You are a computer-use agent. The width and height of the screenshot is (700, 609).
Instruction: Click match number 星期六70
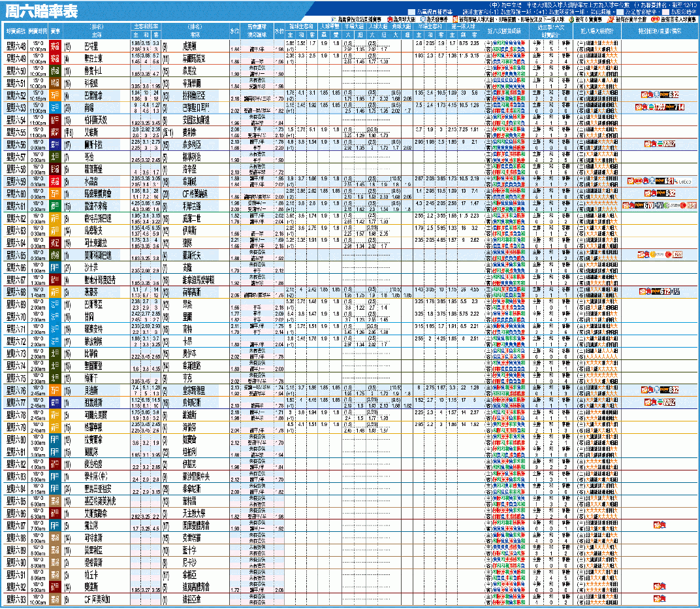pyautogui.click(x=16, y=316)
